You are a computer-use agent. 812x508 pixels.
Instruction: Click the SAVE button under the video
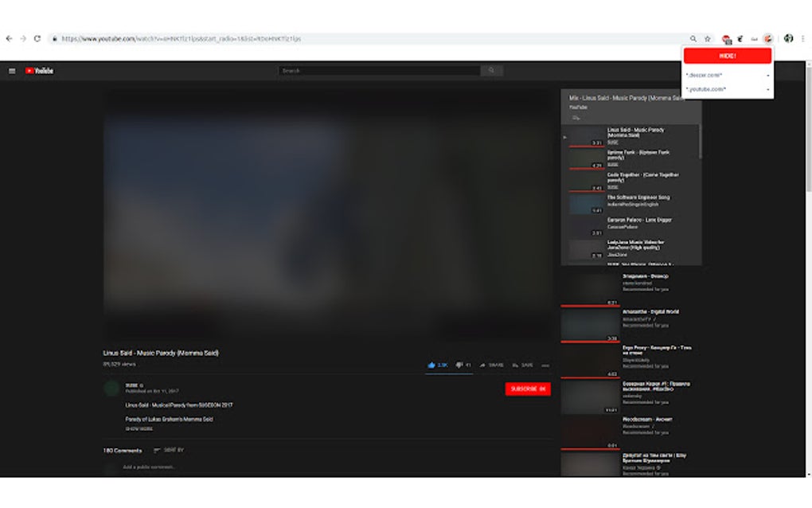522,365
